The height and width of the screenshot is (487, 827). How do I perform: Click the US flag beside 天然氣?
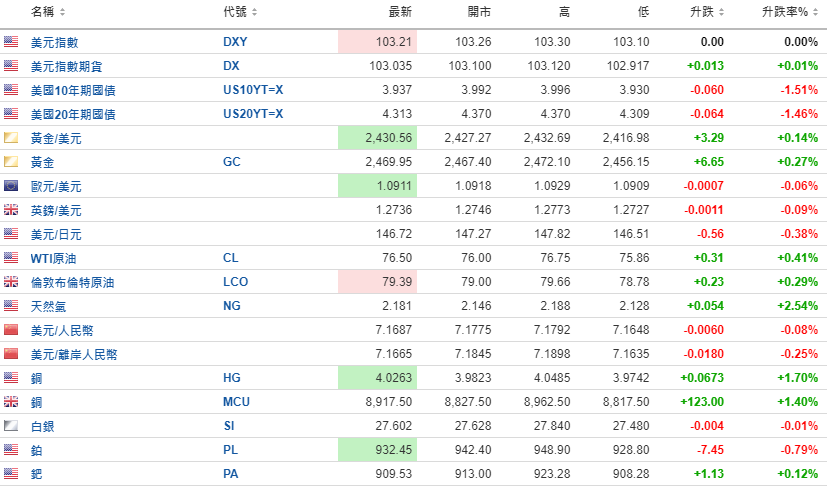point(11,306)
